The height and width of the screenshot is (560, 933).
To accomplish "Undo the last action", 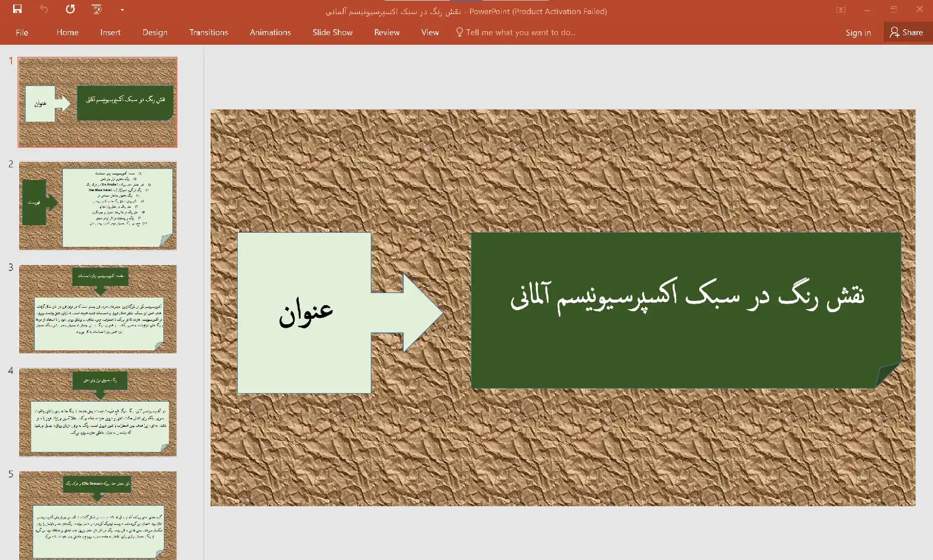I will tap(44, 9).
